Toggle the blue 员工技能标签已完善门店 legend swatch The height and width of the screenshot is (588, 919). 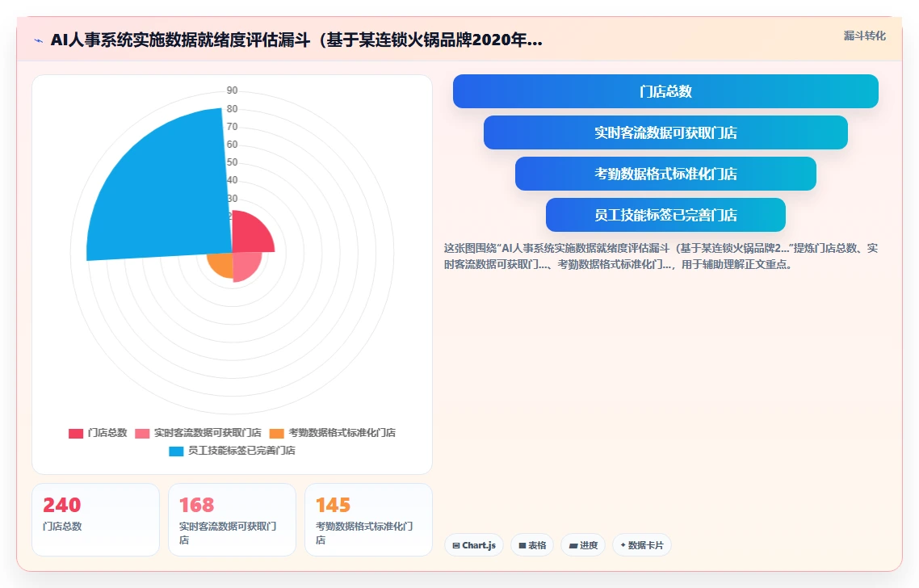[176, 451]
